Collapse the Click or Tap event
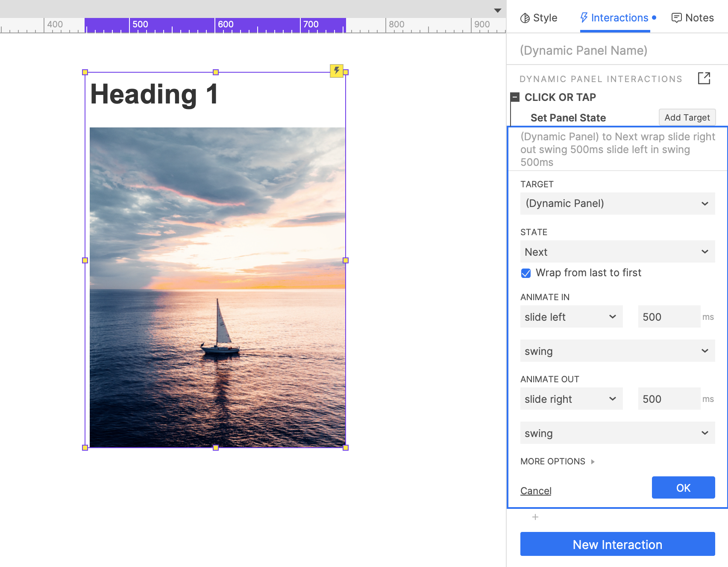 click(x=515, y=97)
